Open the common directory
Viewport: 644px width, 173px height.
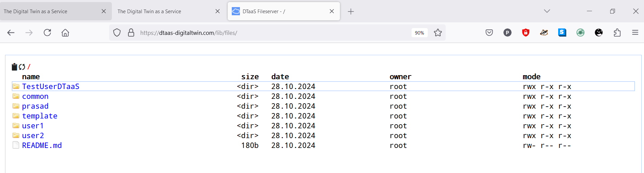tap(35, 96)
